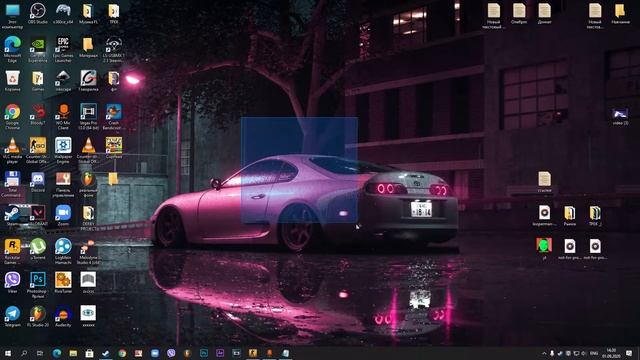This screenshot has width=640, height=360.
Task: Click the Bloody7 desktop shortcut
Action: 38,111
